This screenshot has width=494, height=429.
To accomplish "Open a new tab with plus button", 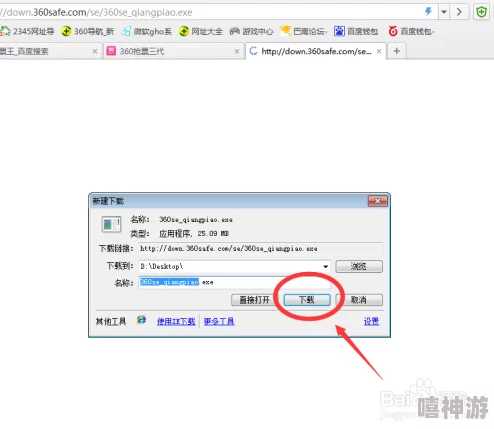I will (397, 51).
